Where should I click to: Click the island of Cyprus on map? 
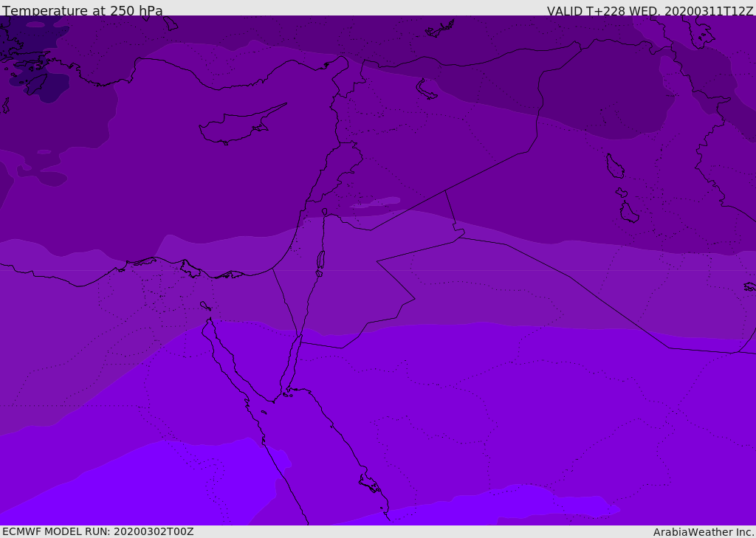(x=242, y=125)
